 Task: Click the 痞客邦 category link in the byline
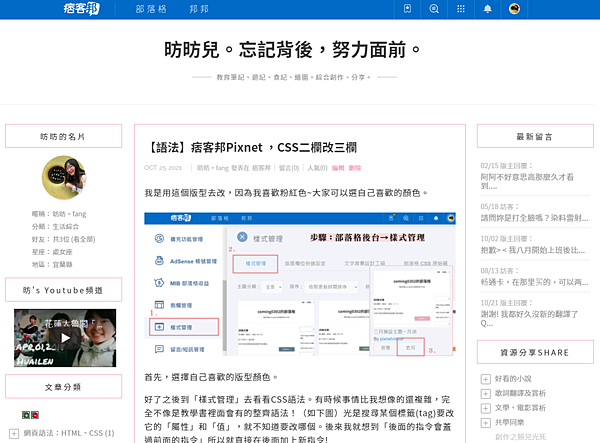(261, 168)
